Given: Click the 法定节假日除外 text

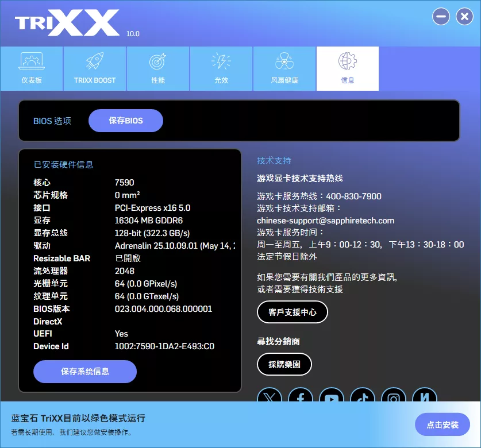Looking at the screenshot, I should coord(287,256).
